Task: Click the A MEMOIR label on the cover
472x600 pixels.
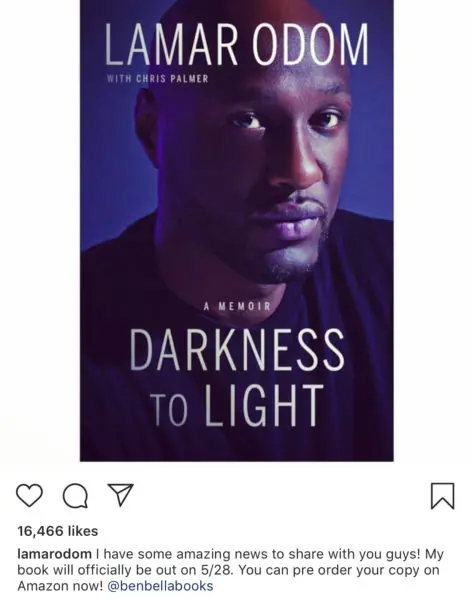Action: 237,306
